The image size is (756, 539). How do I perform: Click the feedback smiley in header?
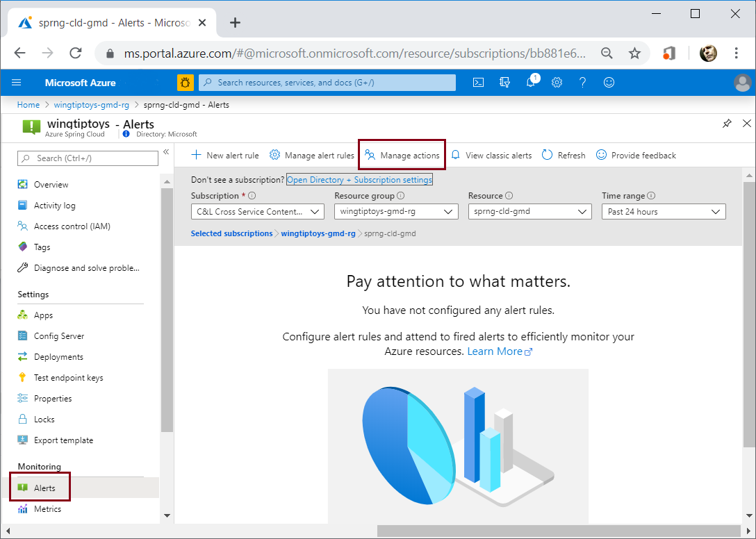click(609, 83)
